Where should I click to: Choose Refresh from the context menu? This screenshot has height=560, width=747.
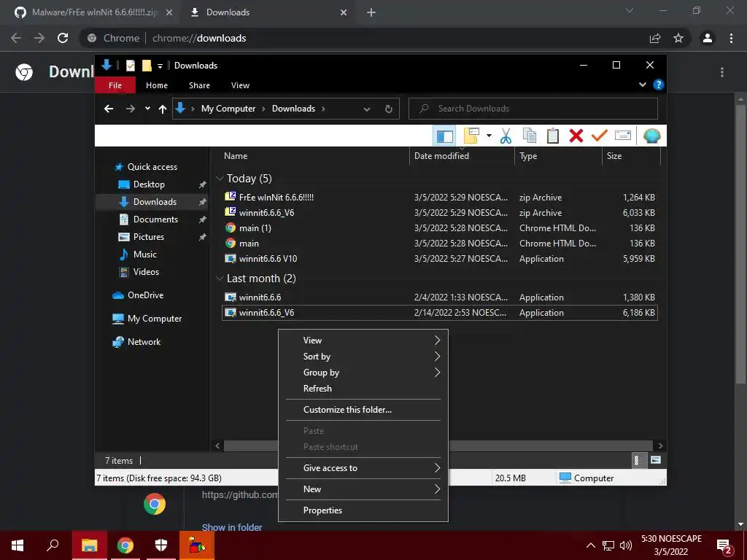[363, 389]
